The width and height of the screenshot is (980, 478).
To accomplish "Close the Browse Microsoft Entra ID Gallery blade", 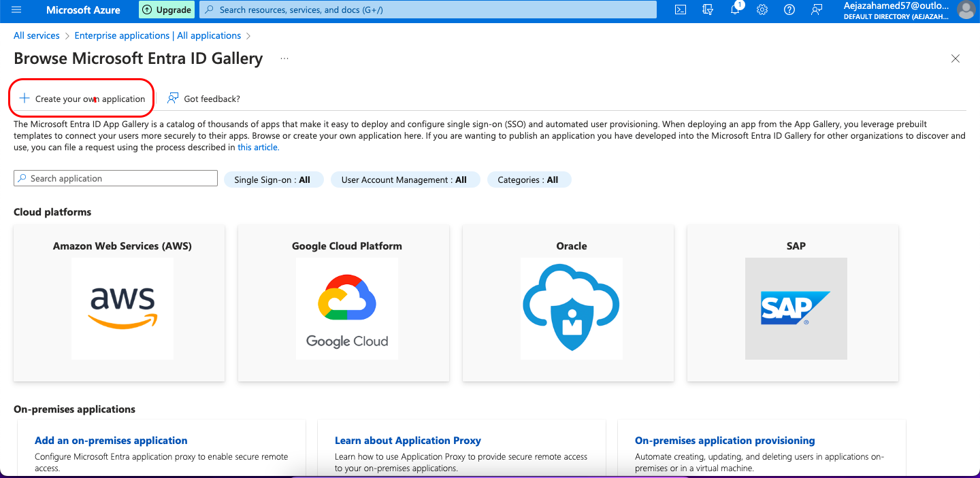I will click(x=955, y=59).
